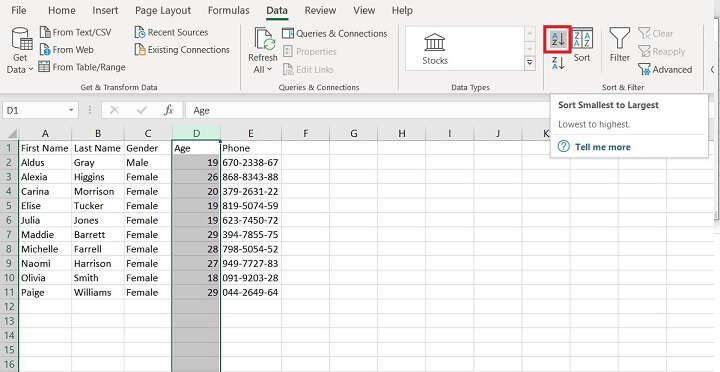Select the Data tab

(277, 10)
